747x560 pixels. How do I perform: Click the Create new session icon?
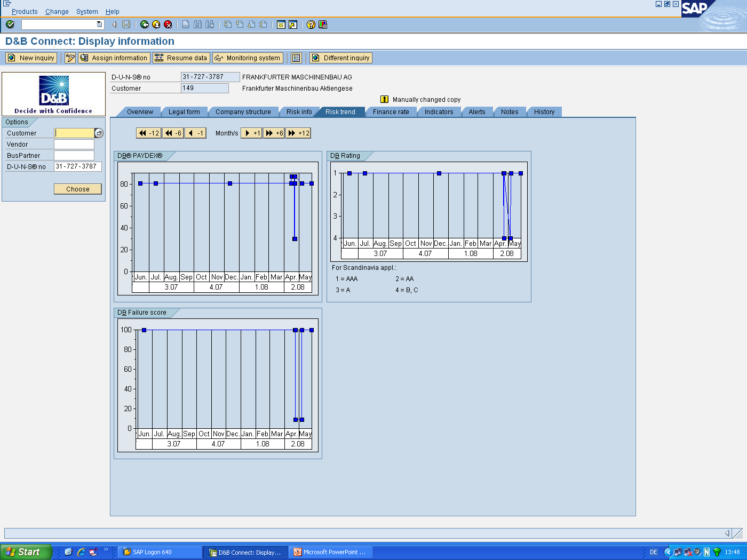[x=281, y=25]
